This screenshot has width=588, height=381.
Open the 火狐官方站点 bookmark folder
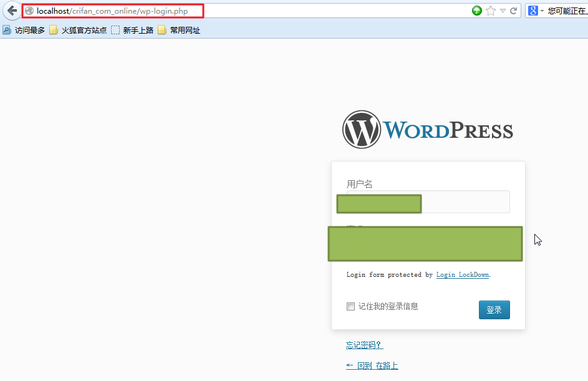[x=78, y=30]
